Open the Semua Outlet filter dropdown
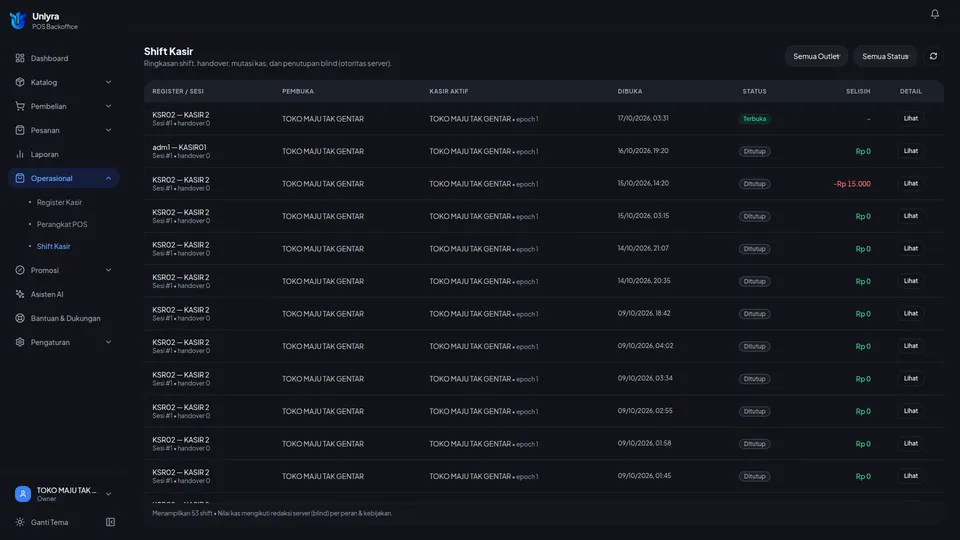The width and height of the screenshot is (960, 540). coord(816,56)
